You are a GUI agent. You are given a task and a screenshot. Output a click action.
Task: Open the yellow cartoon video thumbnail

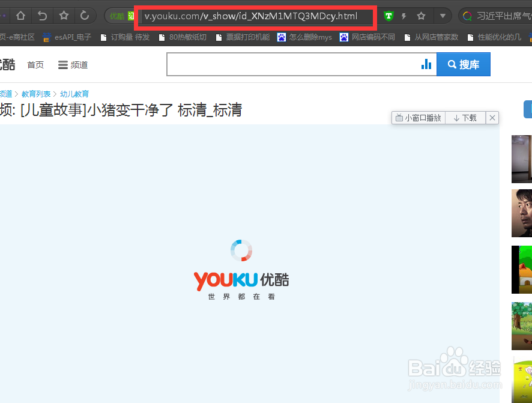[x=522, y=380]
